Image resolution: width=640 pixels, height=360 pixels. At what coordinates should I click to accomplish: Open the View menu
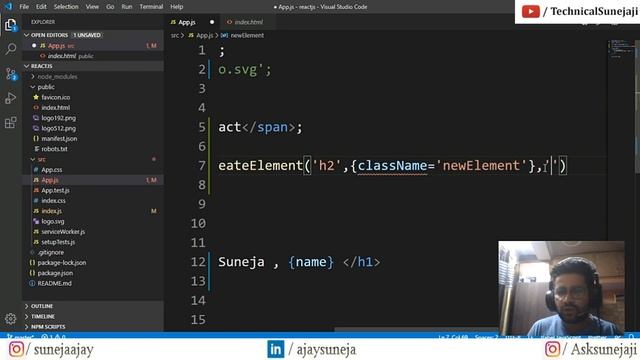[92, 7]
